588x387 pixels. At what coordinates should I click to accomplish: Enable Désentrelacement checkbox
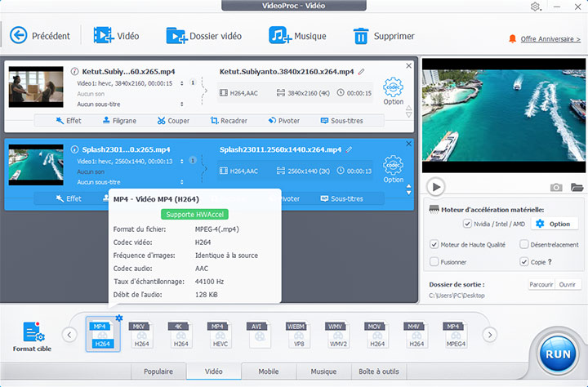click(x=523, y=244)
